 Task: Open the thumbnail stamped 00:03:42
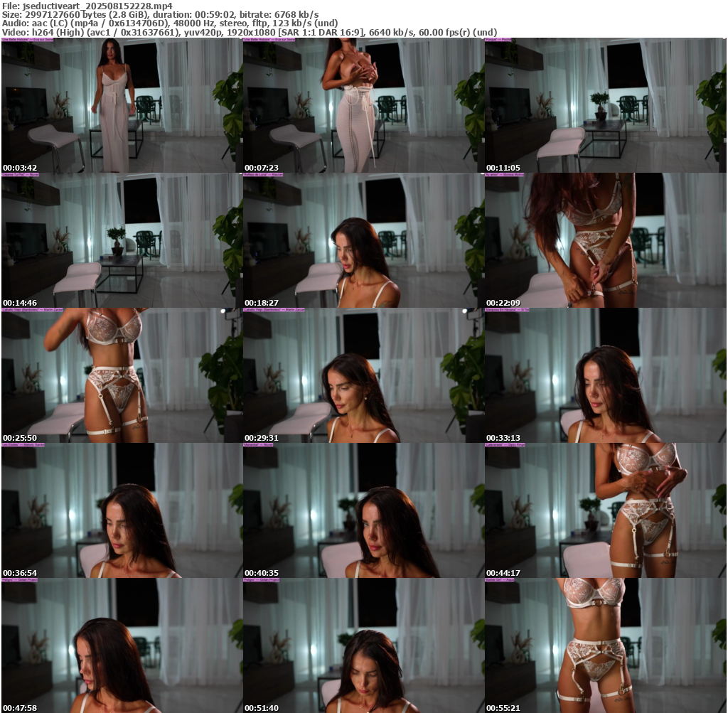tap(122, 105)
